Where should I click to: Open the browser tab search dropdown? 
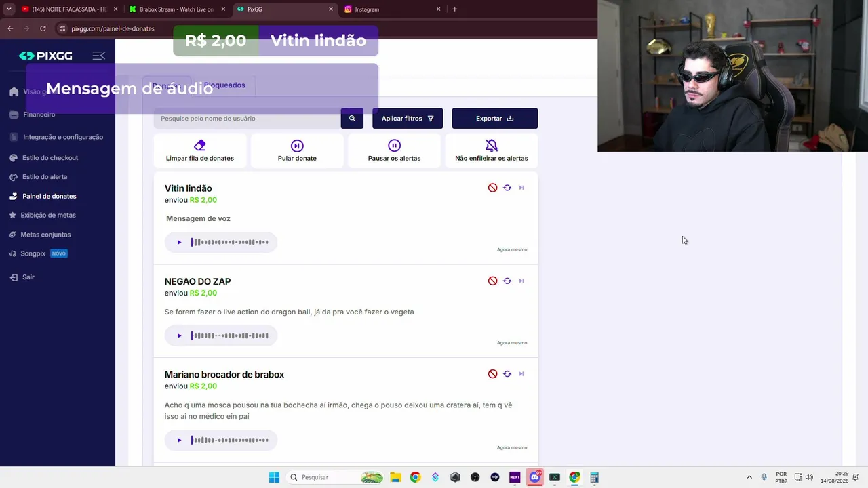pyautogui.click(x=9, y=9)
